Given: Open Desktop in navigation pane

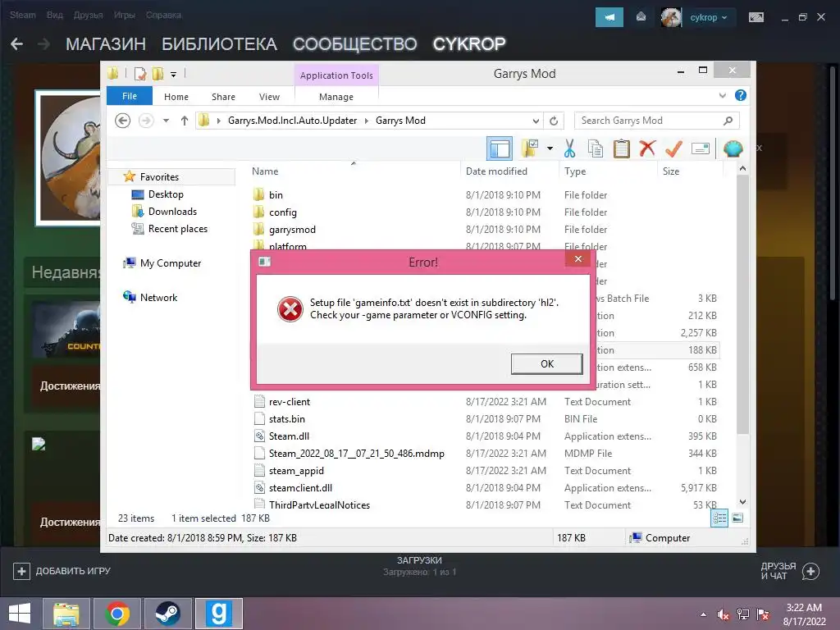Looking at the screenshot, I should [x=166, y=194].
